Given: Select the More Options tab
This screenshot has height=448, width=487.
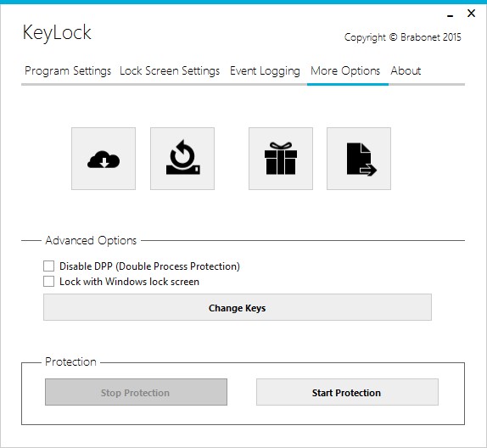Looking at the screenshot, I should (345, 71).
